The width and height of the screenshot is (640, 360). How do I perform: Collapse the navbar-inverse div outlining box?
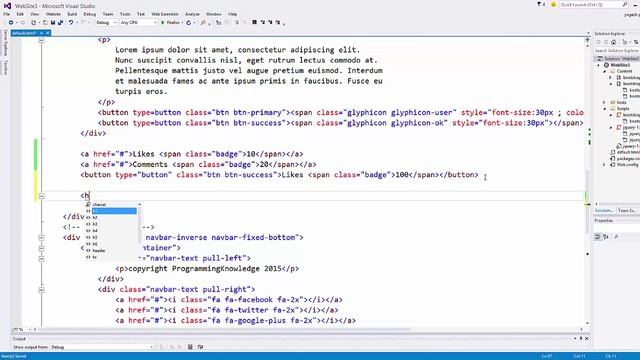click(x=41, y=238)
